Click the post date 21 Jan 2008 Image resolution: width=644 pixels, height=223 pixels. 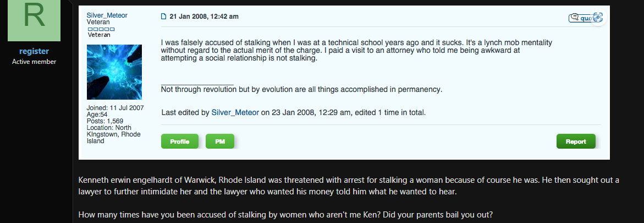coord(203,17)
